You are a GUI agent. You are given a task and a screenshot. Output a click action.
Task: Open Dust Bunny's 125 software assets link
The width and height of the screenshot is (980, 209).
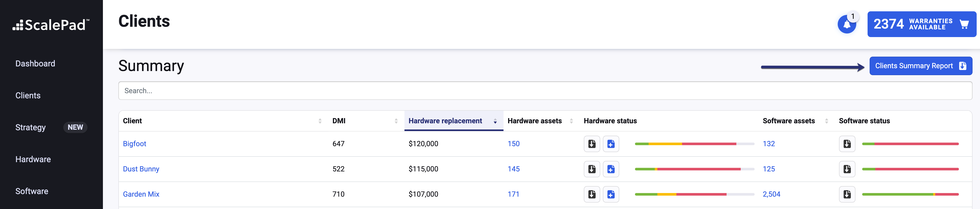coord(769,169)
